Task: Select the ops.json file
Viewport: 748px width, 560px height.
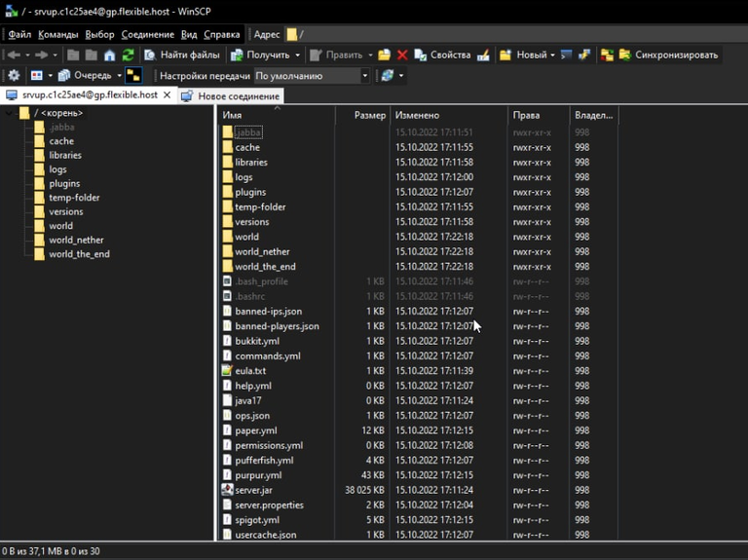Action: [x=252, y=416]
